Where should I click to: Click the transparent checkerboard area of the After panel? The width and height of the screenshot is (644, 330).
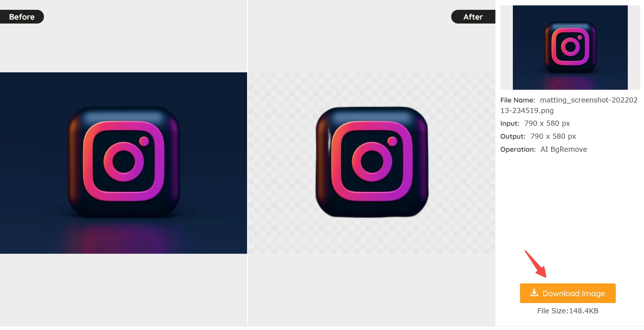coord(280,162)
